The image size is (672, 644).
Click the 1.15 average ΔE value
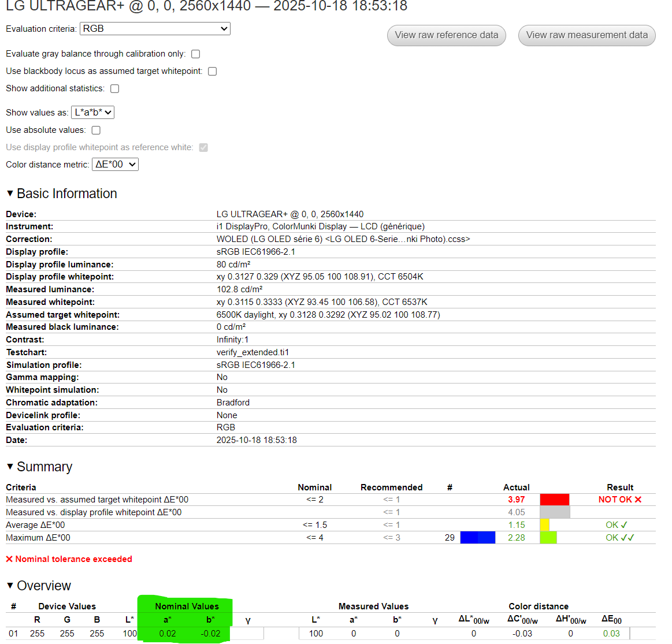tap(516, 525)
